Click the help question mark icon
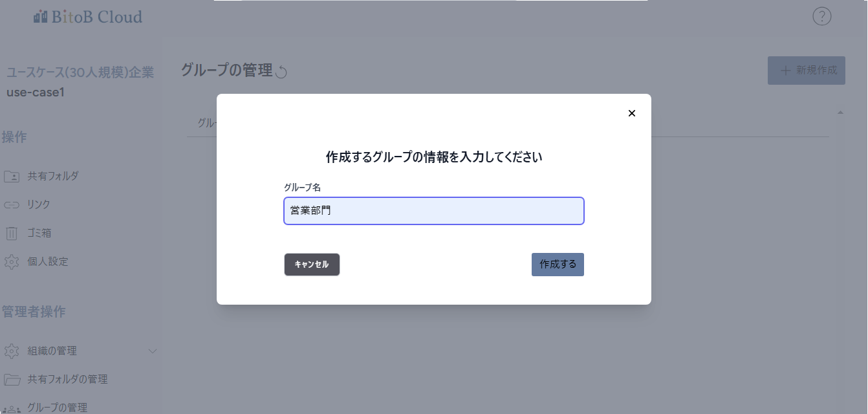Screen dimensions: 868x414 click(x=821, y=16)
